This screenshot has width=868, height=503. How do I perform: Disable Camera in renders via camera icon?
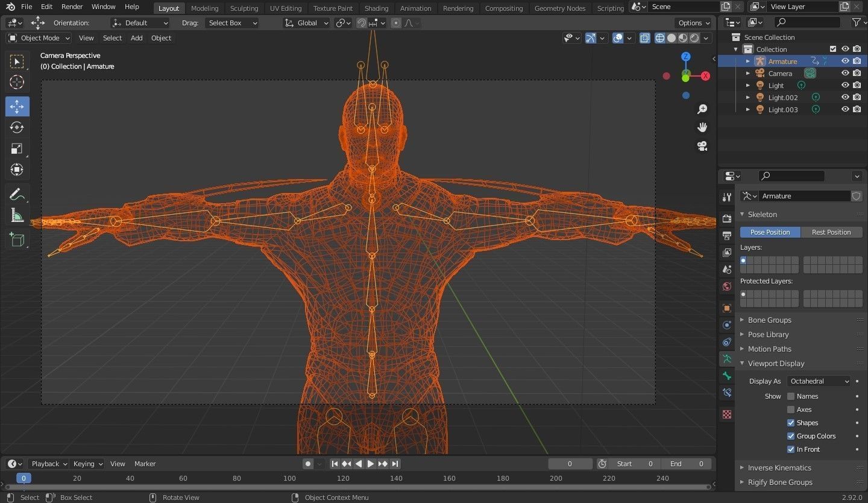pyautogui.click(x=857, y=73)
